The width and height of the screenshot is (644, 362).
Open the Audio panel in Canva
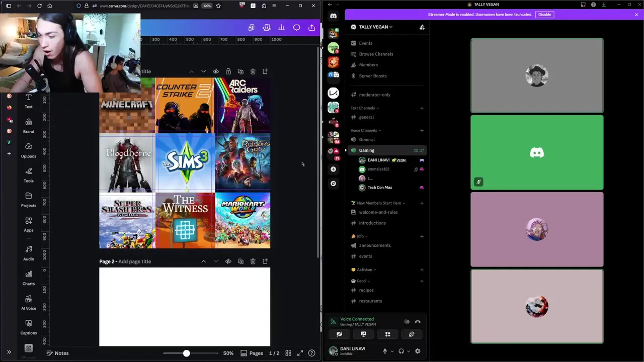[x=29, y=253]
